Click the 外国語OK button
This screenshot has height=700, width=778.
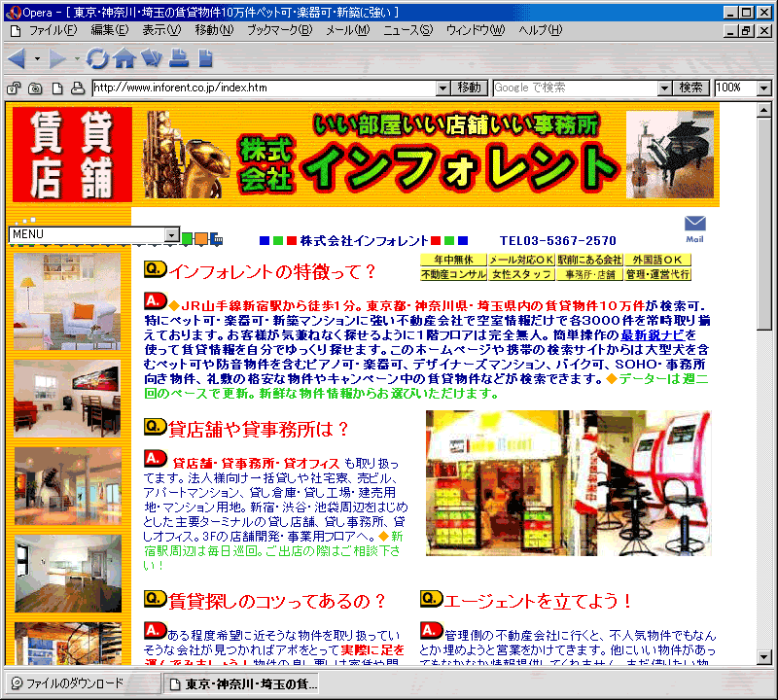click(657, 260)
